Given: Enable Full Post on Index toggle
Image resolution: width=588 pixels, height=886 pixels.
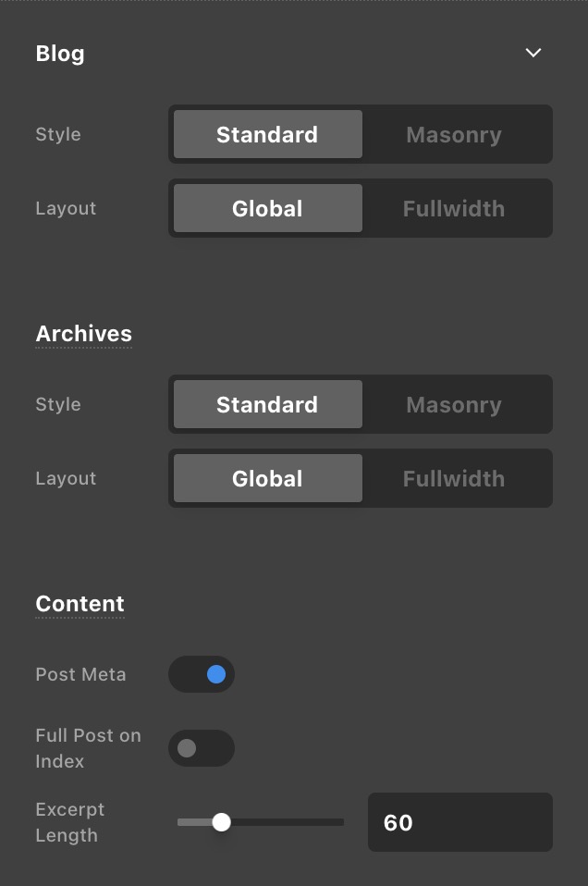Looking at the screenshot, I should tap(202, 748).
